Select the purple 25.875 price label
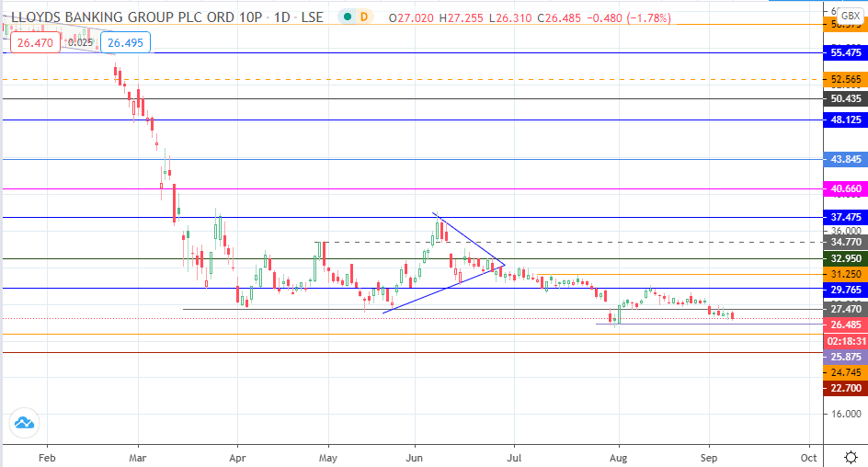This screenshot has width=868, height=467. (845, 357)
